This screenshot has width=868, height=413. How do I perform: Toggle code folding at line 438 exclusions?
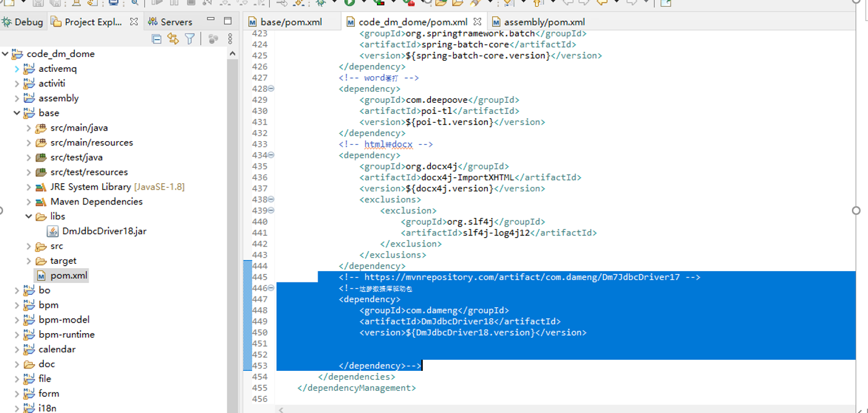[x=271, y=199]
